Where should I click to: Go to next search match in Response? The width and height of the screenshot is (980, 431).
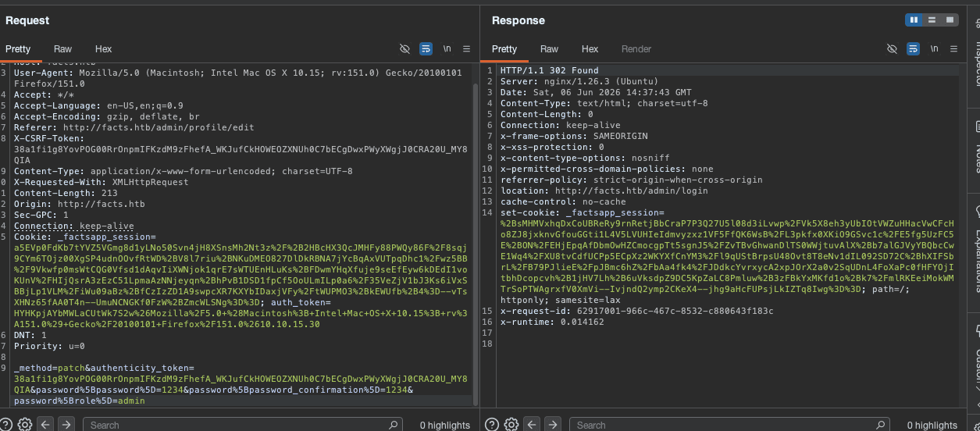552,425
